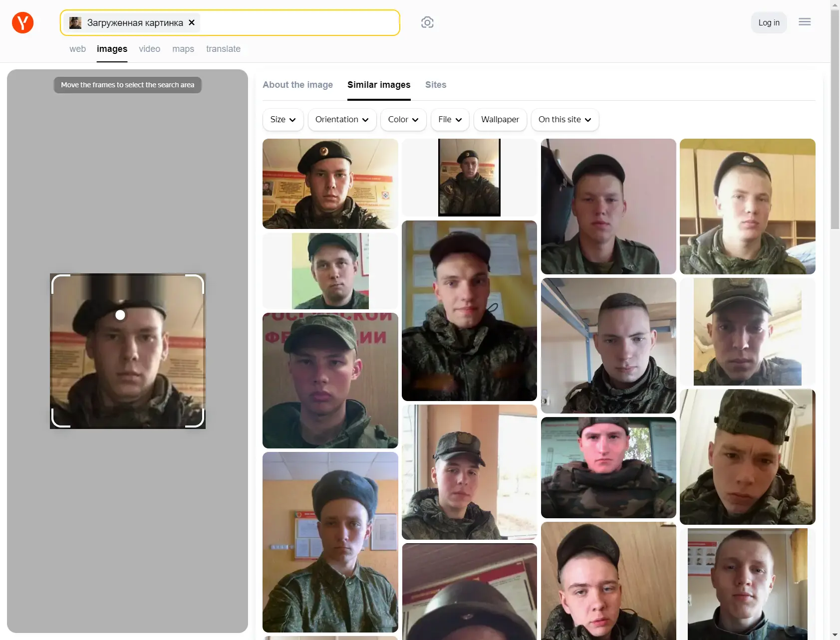
Task: Expand the Size filter dropdown
Action: [x=282, y=120]
